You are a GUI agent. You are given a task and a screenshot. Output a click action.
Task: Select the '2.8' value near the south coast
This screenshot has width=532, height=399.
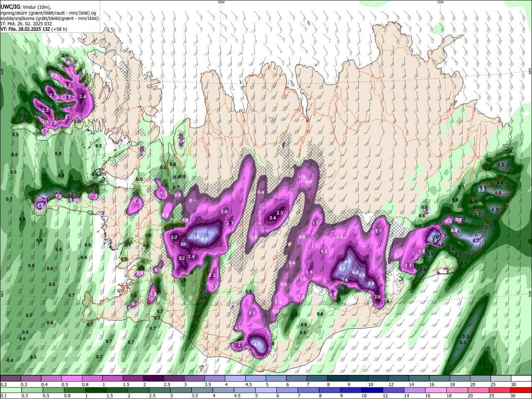click(377, 297)
